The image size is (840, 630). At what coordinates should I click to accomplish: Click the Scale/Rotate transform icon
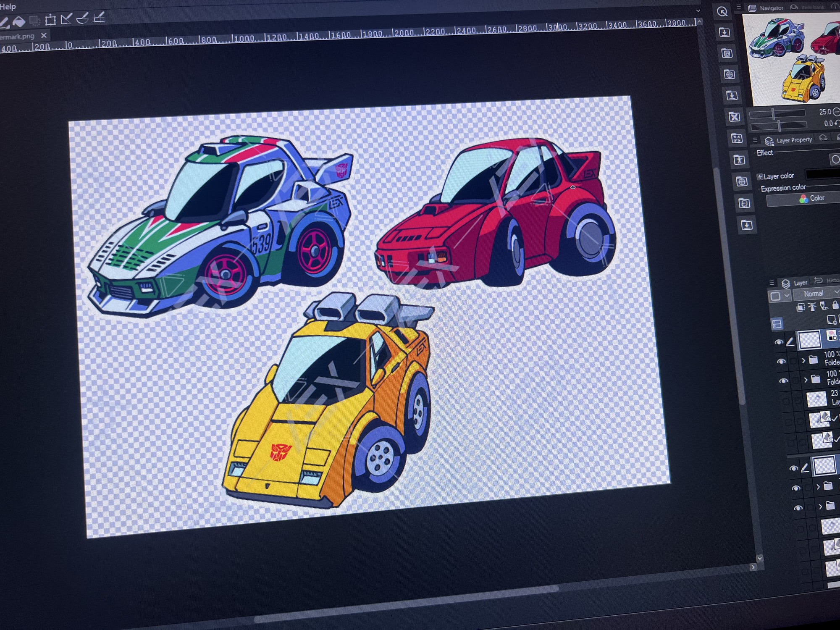click(x=50, y=20)
